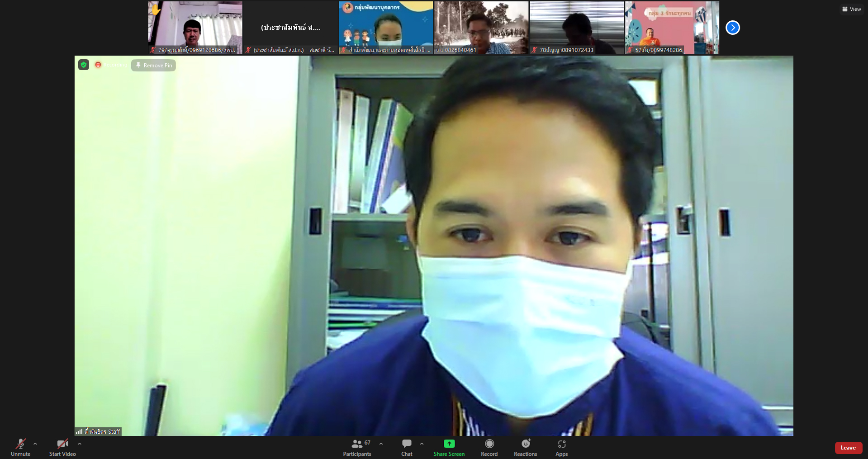Viewport: 868px width, 459px height.
Task: Expand Chat options arrow
Action: point(422,444)
